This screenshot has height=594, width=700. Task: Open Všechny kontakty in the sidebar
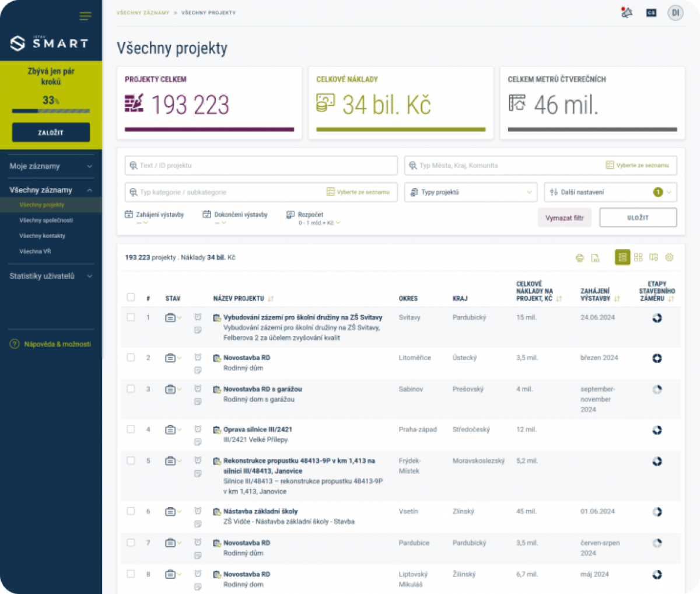tap(42, 236)
